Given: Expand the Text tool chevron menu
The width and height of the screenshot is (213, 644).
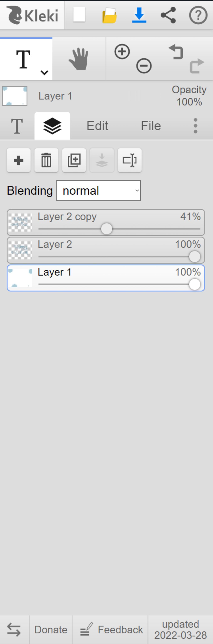Looking at the screenshot, I should [45, 73].
